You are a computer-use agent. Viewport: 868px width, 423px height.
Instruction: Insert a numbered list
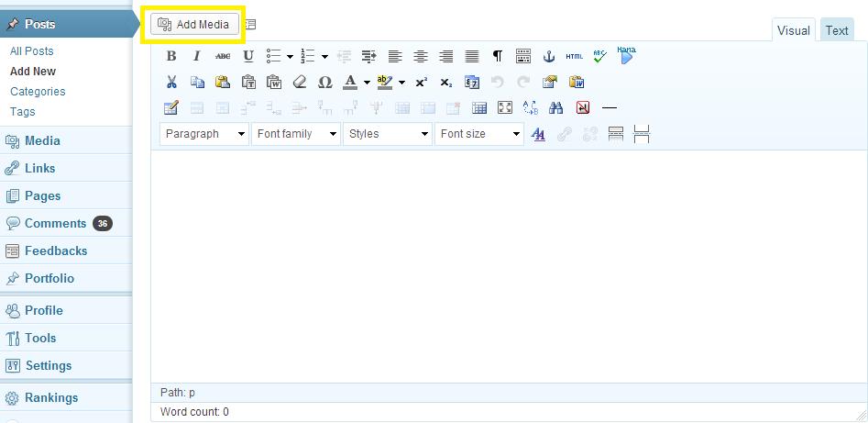tap(308, 56)
